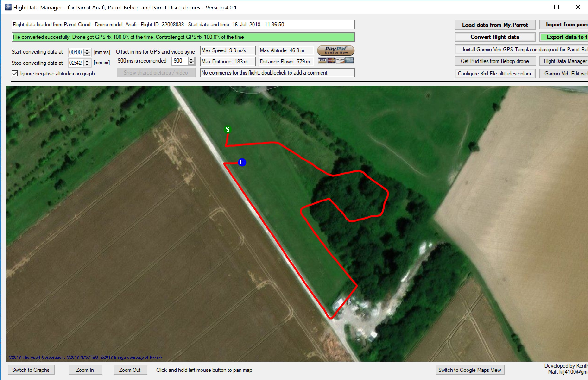Image resolution: width=588 pixels, height=380 pixels.
Task: Click the Zoom Out map button
Action: [x=130, y=370]
